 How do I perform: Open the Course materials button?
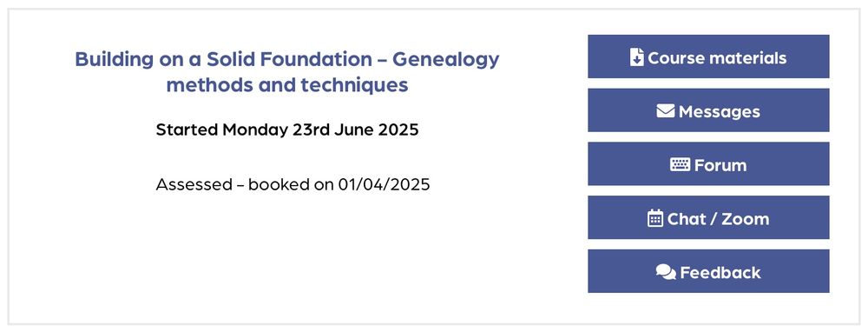(x=708, y=56)
